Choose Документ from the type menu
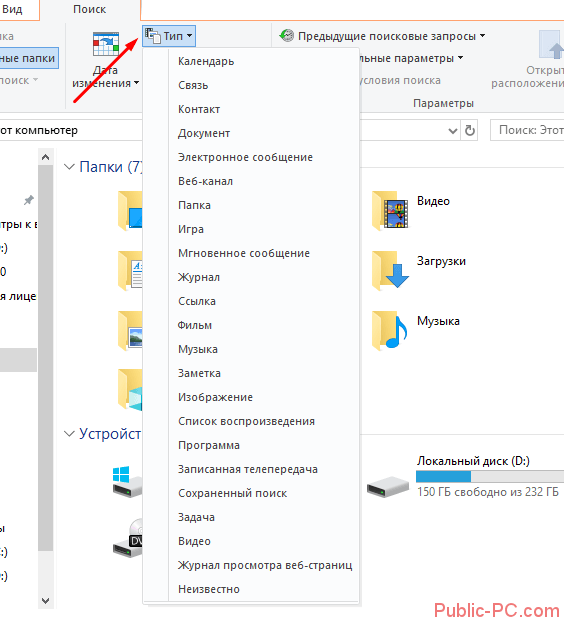Image resolution: width=564 pixels, height=622 pixels. [x=204, y=133]
